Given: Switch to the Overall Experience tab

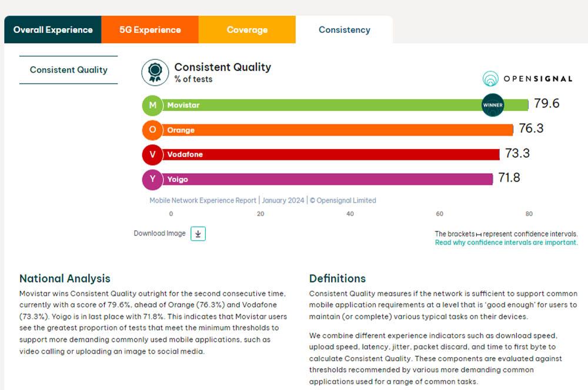Looking at the screenshot, I should click(53, 29).
